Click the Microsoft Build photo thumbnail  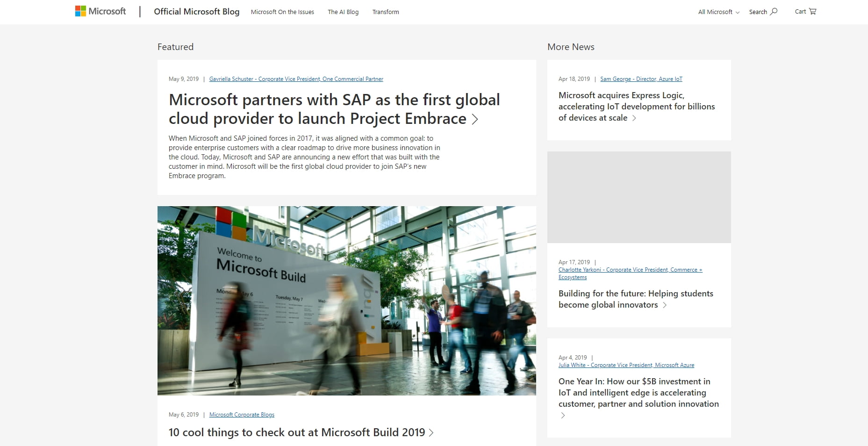347,301
